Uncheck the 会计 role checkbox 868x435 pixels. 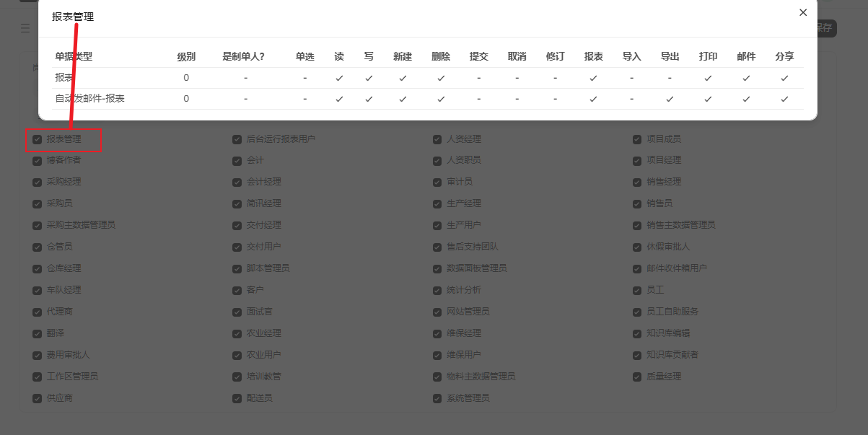[x=237, y=160]
